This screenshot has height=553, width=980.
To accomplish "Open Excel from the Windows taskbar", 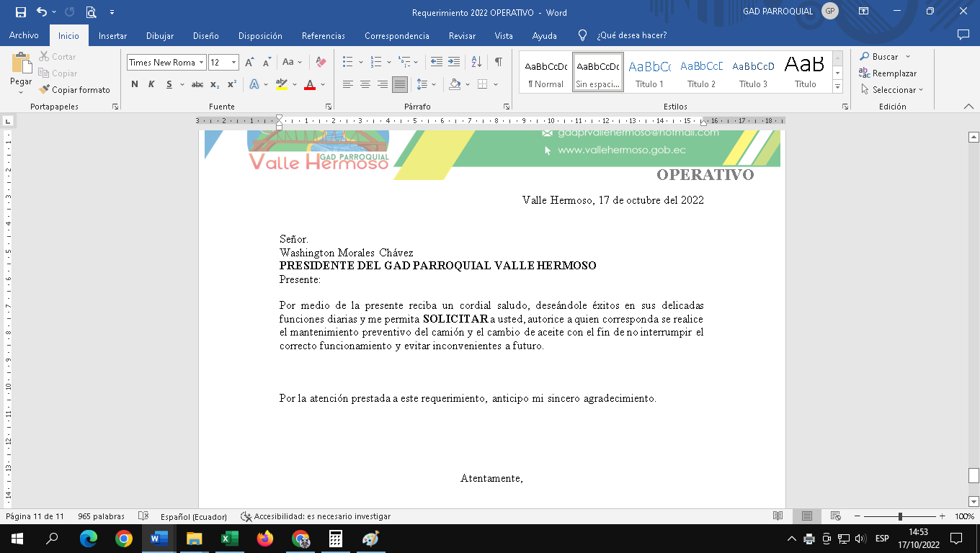I will tap(230, 538).
